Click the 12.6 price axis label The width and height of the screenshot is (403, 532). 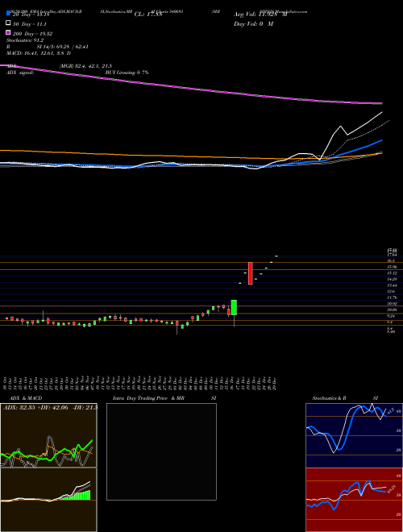[x=391, y=291]
